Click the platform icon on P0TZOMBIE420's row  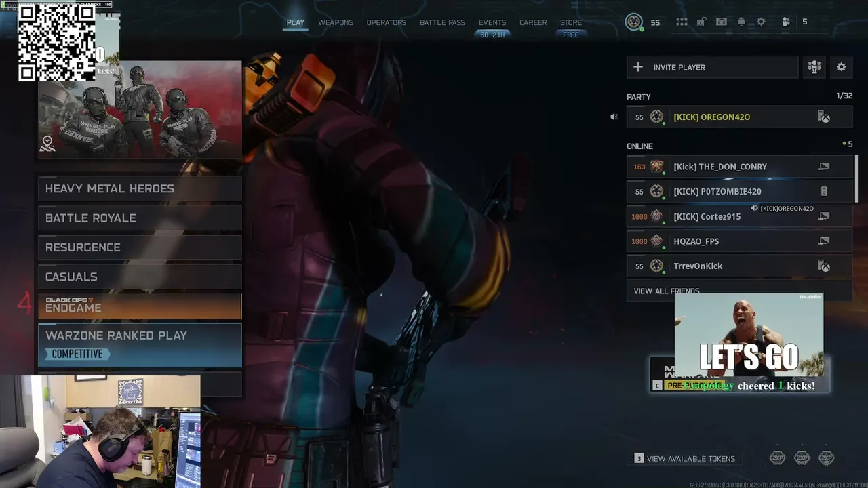point(824,191)
